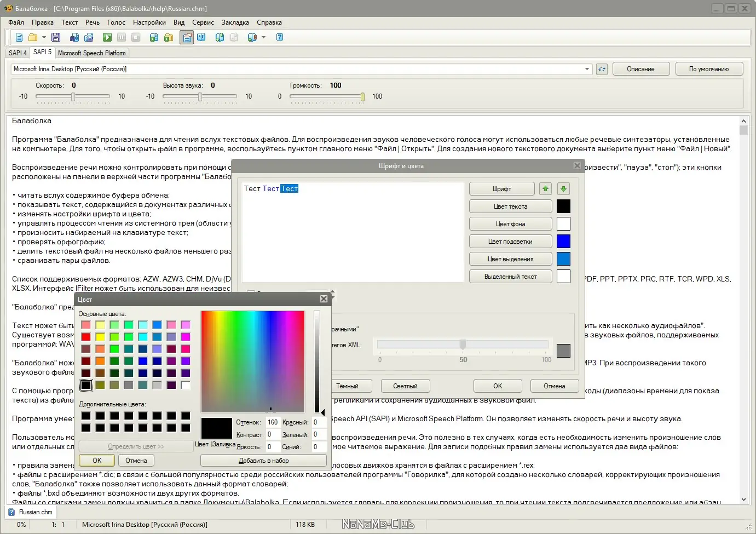This screenshot has height=534, width=756.
Task: Close the Шрифт и цвета dialog
Action: 577,165
